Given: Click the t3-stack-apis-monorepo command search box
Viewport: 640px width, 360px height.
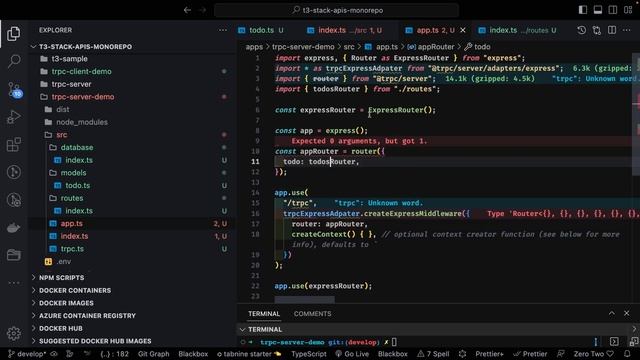Looking at the screenshot, I should point(337,10).
